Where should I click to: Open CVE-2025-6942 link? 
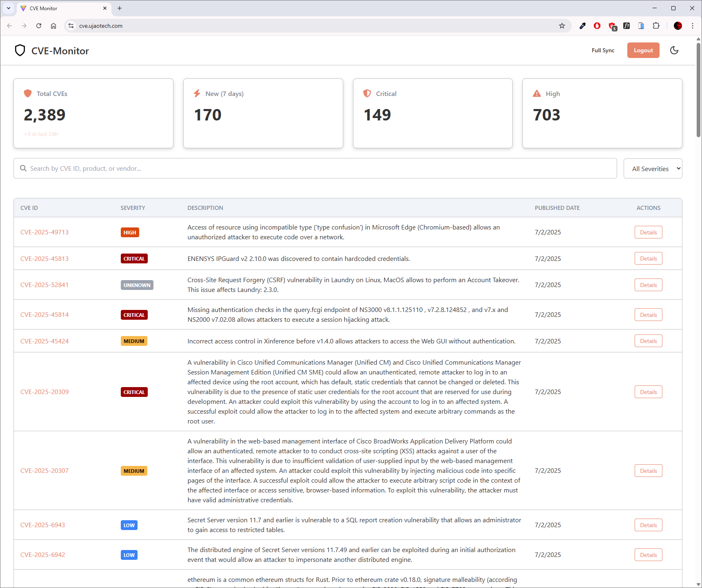(x=42, y=555)
